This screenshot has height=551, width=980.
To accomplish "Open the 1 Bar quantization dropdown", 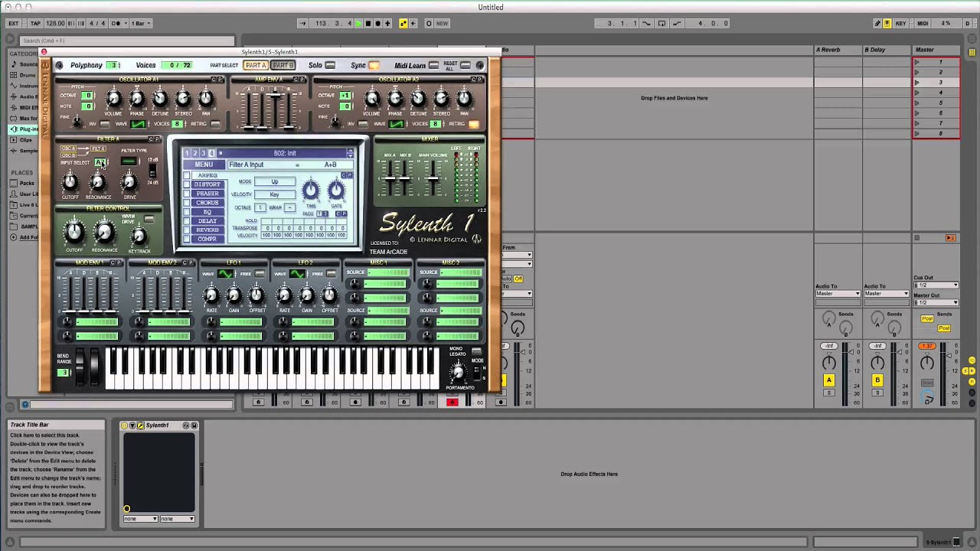I will (141, 23).
